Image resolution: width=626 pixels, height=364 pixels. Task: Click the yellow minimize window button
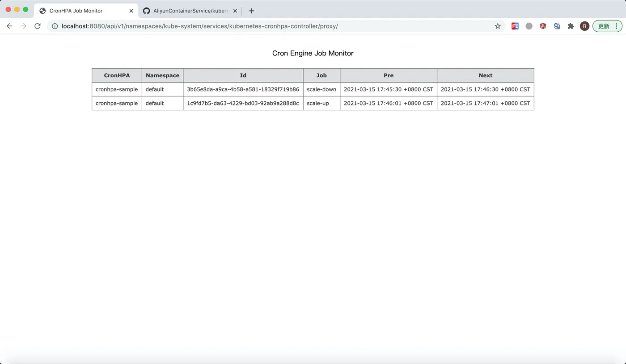point(17,9)
